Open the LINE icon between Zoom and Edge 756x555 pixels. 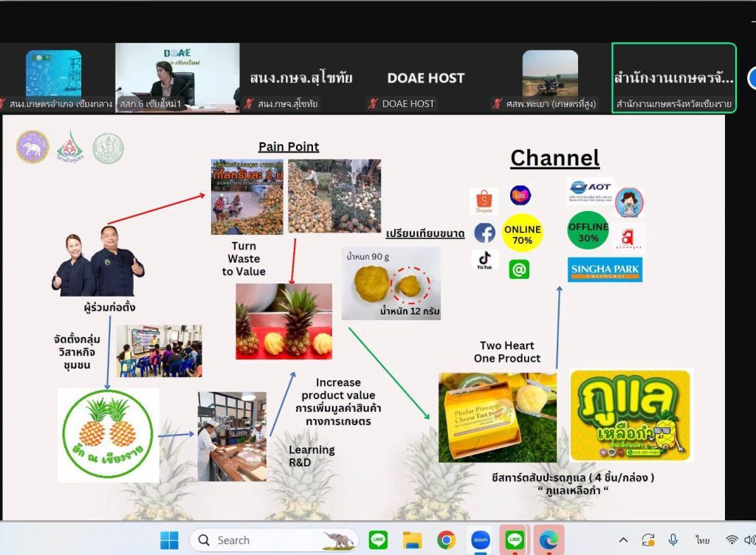[514, 540]
